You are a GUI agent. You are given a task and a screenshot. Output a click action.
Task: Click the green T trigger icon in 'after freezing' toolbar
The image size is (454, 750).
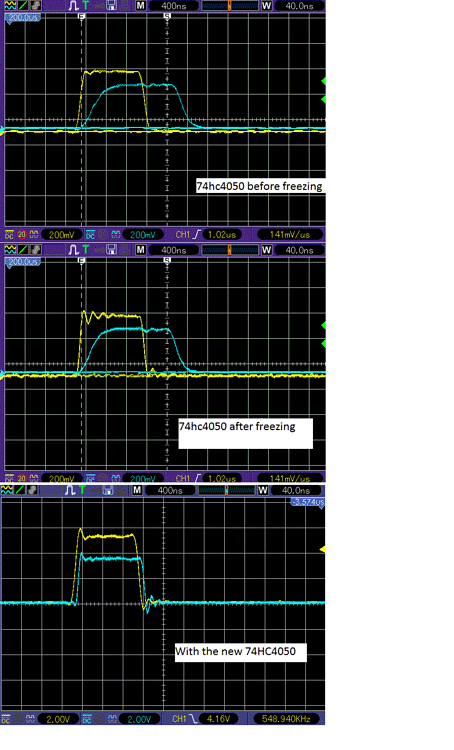[x=86, y=250]
